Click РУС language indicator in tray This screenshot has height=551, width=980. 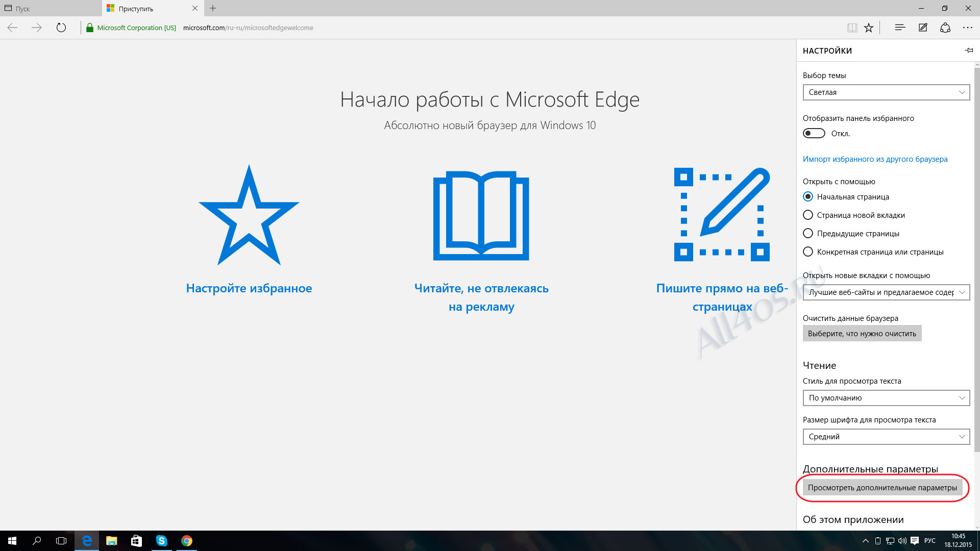pos(930,541)
